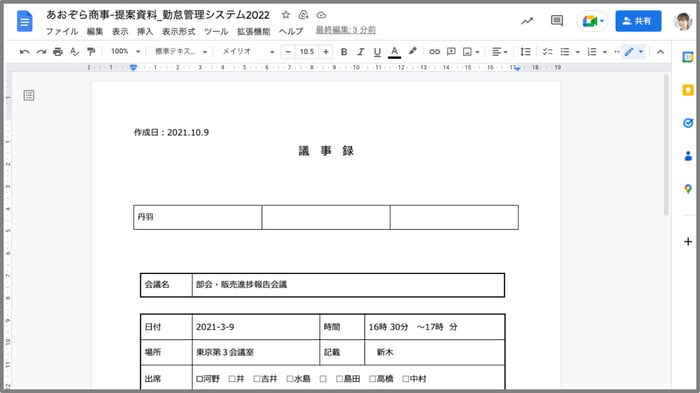Open Google Tasks side panel
This screenshot has height=393, width=700.
coord(688,123)
